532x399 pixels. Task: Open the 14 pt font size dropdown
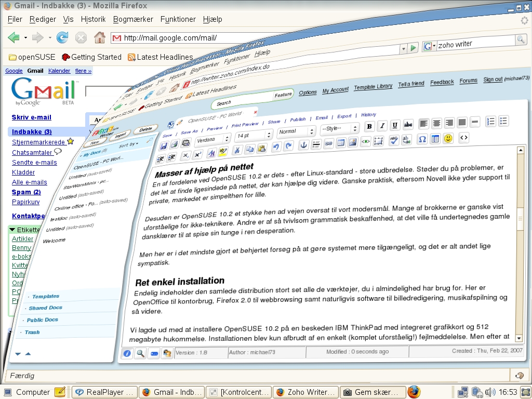[254, 135]
